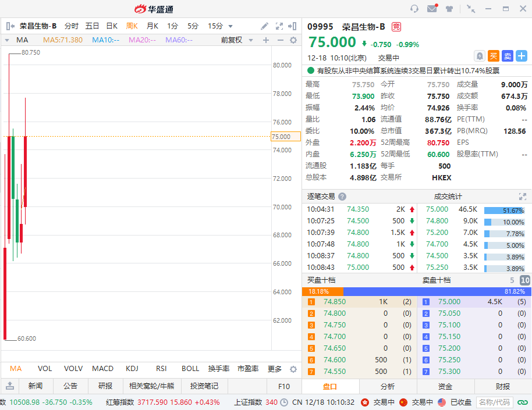Open the 新闻 news button
This screenshot has width=532, height=410.
tap(35, 386)
